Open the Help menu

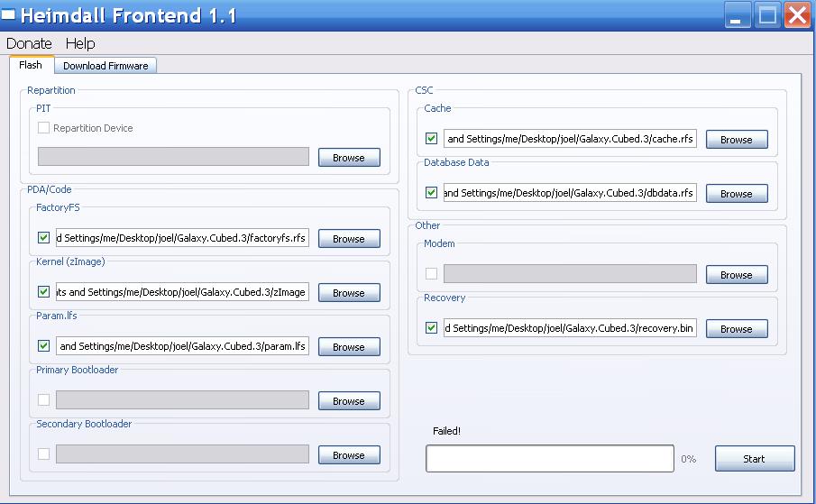coord(80,43)
